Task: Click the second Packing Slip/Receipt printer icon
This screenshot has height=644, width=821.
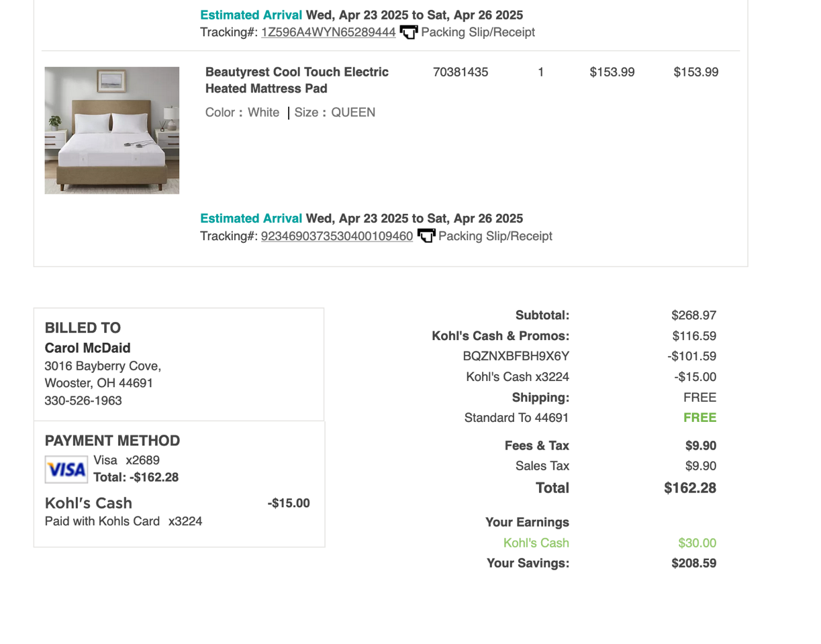Action: pyautogui.click(x=426, y=236)
